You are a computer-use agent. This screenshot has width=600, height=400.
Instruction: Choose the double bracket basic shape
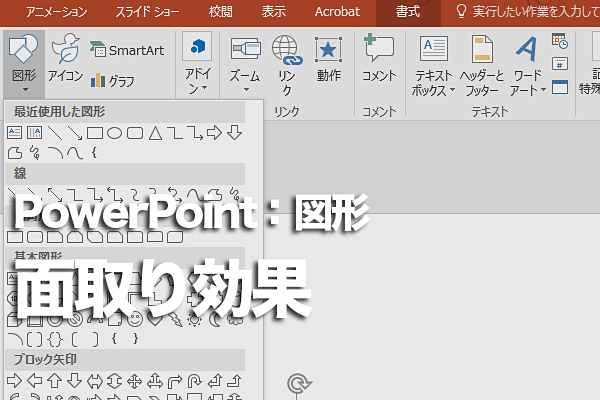click(x=35, y=339)
